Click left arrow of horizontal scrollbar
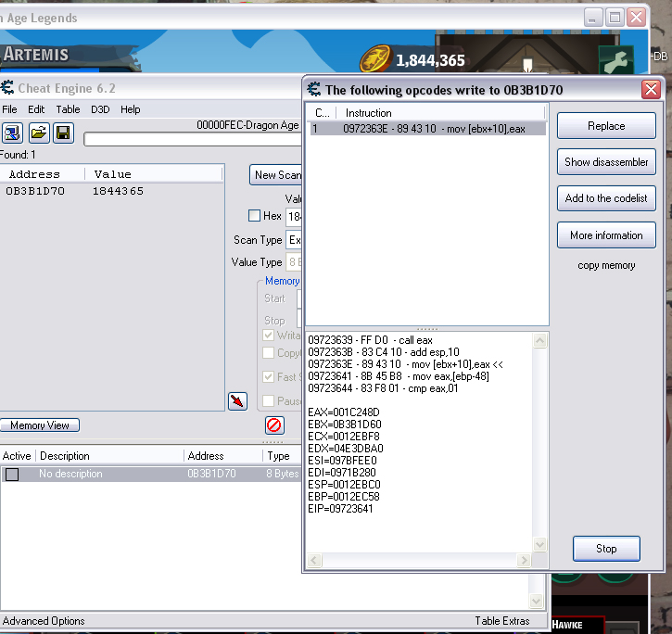Screen dimensions: 672x634 314,560
